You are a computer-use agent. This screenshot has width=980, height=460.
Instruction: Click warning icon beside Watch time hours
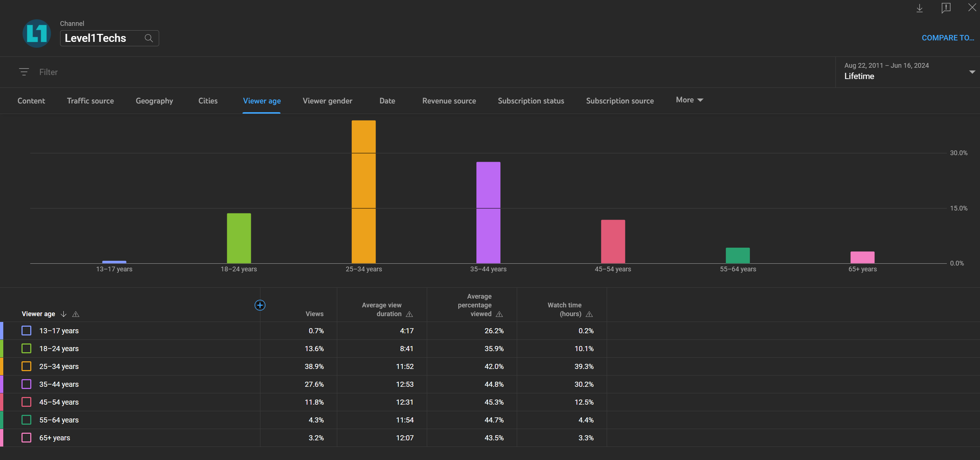pyautogui.click(x=589, y=314)
